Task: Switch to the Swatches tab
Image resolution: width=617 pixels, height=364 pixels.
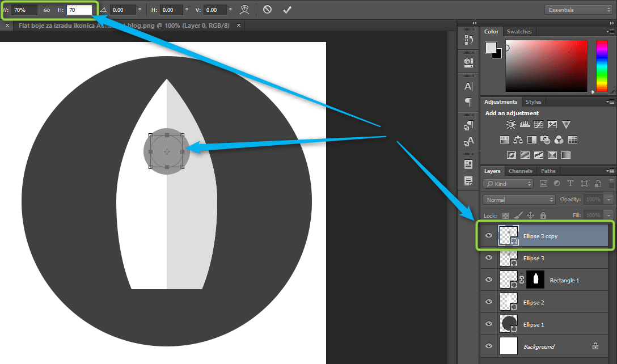Action: (x=519, y=32)
